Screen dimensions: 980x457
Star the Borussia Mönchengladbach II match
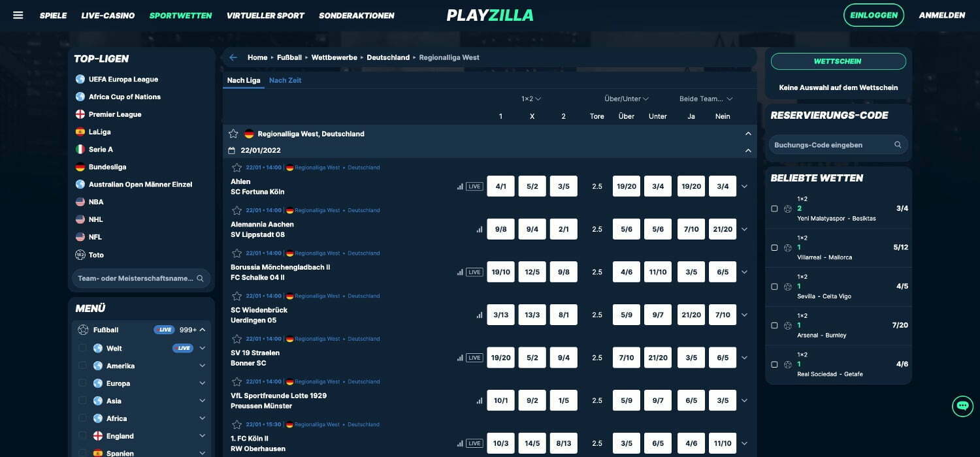[237, 253]
